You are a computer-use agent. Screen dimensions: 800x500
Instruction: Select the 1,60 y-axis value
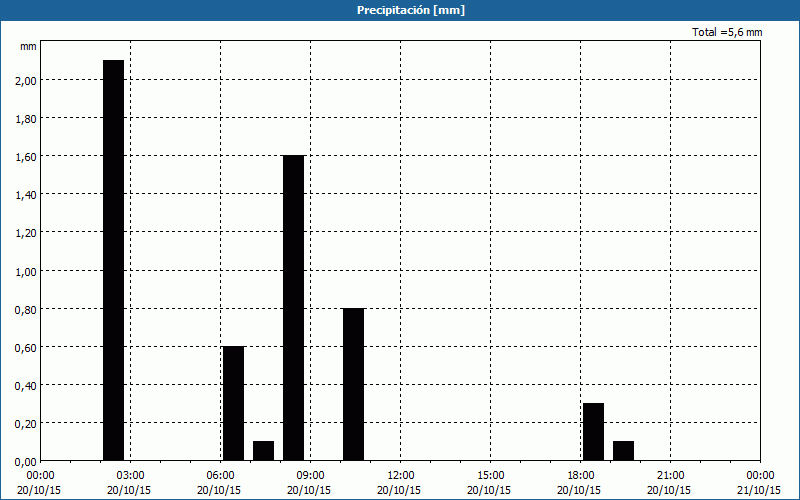pyautogui.click(x=26, y=157)
